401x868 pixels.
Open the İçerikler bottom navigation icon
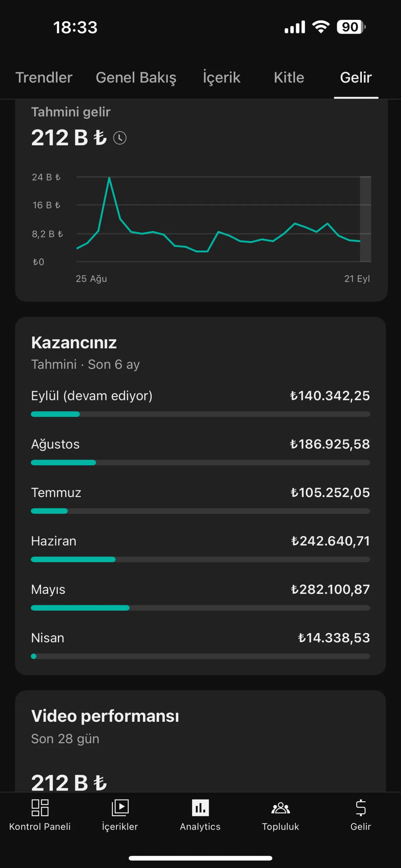(x=120, y=808)
